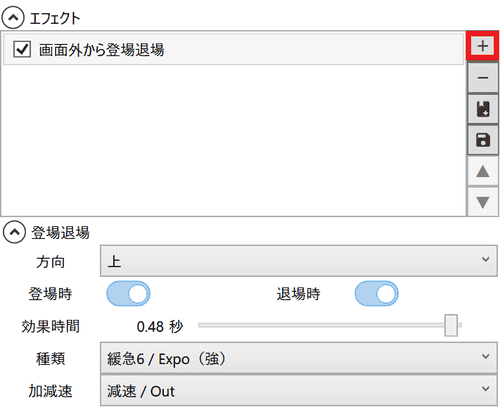Toggle the 登場時 switch off
Image resolution: width=500 pixels, height=409 pixels.
[128, 294]
